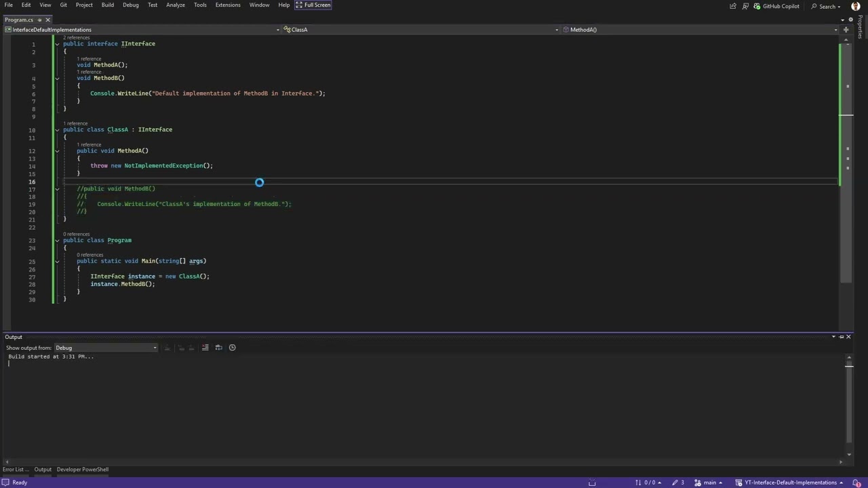
Task: Click 'instance.MethodB();' on line 28
Action: tap(123, 284)
